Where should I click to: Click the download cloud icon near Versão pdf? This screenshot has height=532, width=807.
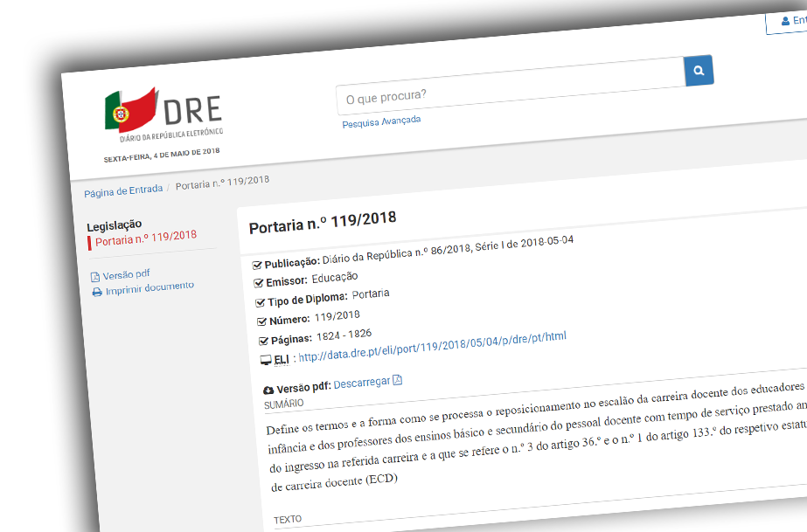click(268, 390)
